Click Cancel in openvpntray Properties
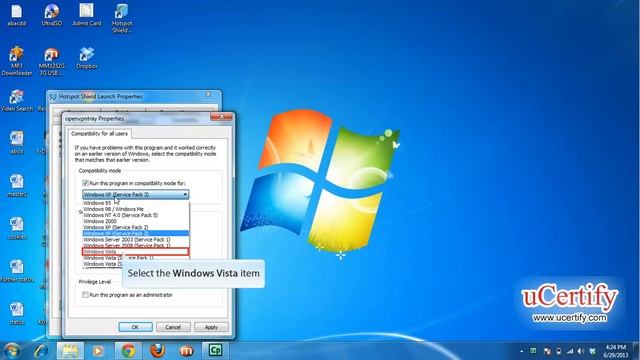Image resolution: width=640 pixels, height=360 pixels. (173, 327)
